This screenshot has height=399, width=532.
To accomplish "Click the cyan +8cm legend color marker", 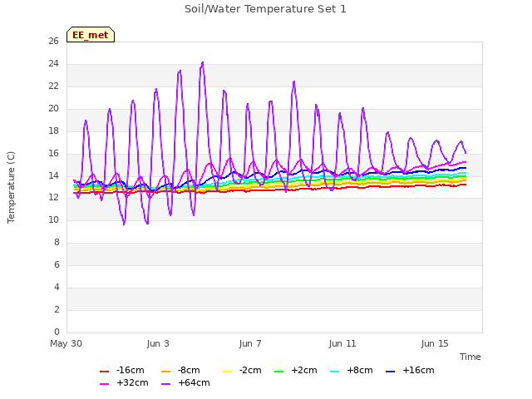I will tap(334, 372).
